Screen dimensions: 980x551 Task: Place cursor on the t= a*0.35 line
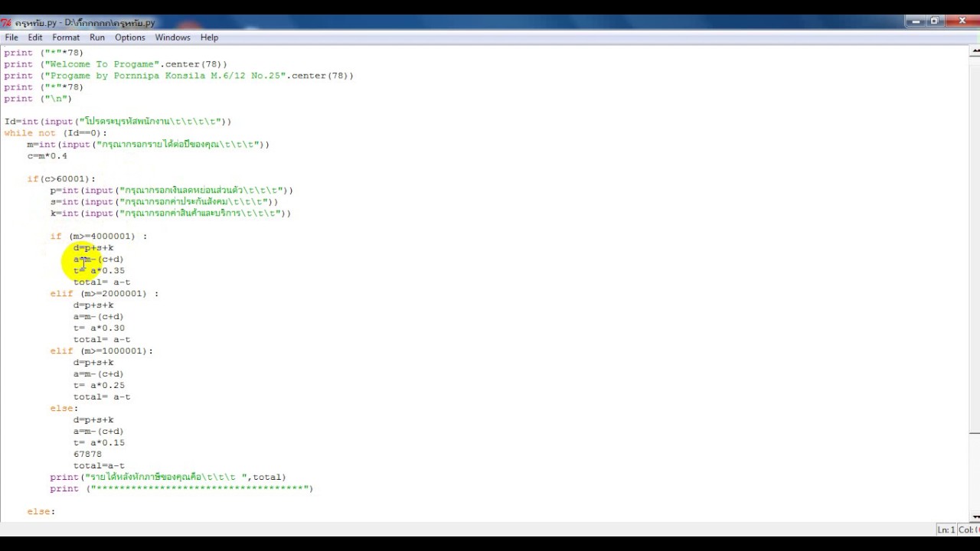(99, 271)
